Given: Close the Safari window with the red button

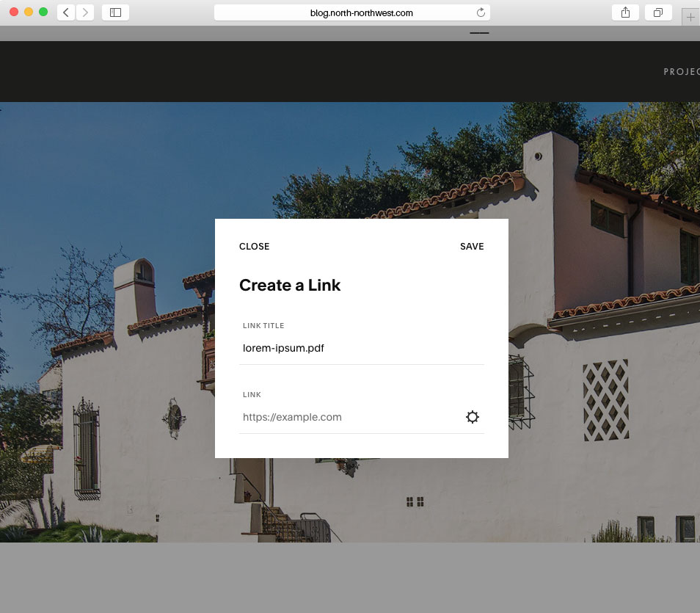Looking at the screenshot, I should [14, 12].
